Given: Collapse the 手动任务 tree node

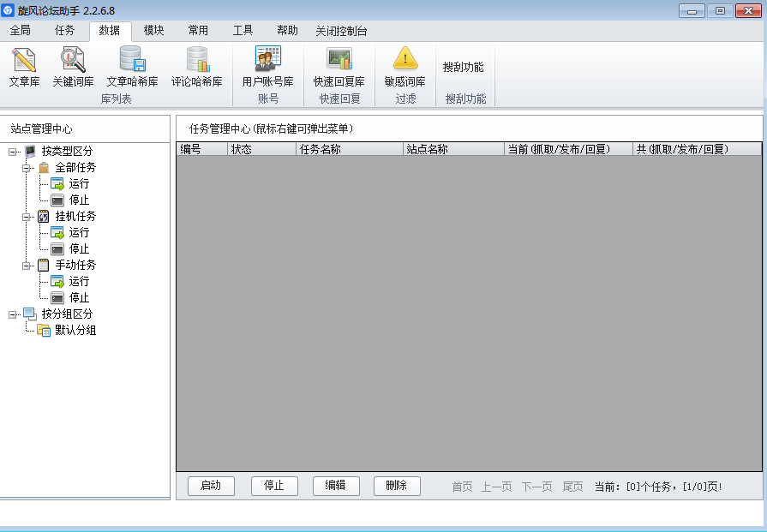Looking at the screenshot, I should 26,266.
